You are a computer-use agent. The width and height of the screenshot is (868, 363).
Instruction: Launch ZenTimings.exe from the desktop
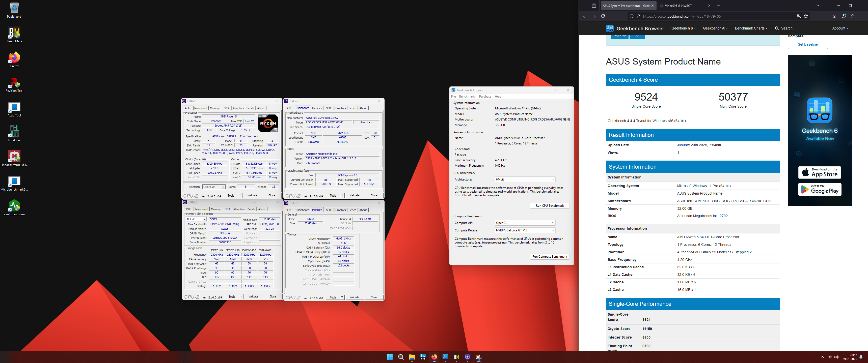click(14, 208)
